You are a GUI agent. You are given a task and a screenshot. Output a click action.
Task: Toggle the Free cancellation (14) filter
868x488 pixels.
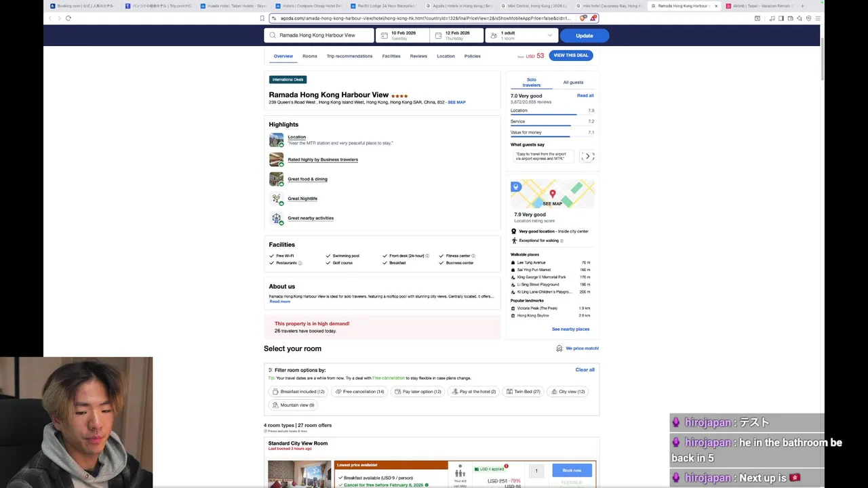(359, 392)
